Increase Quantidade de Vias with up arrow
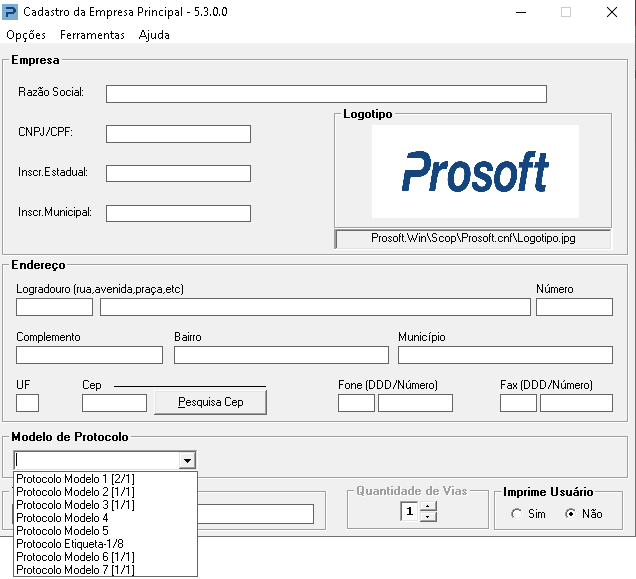Viewport: 636px width, 579px height. click(428, 506)
